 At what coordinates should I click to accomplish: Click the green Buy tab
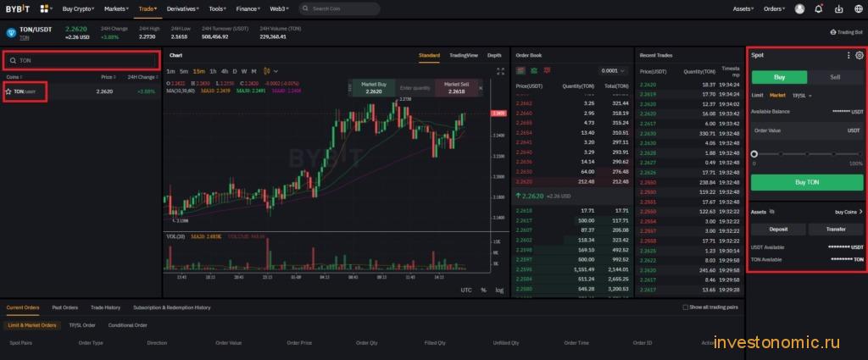click(x=780, y=77)
